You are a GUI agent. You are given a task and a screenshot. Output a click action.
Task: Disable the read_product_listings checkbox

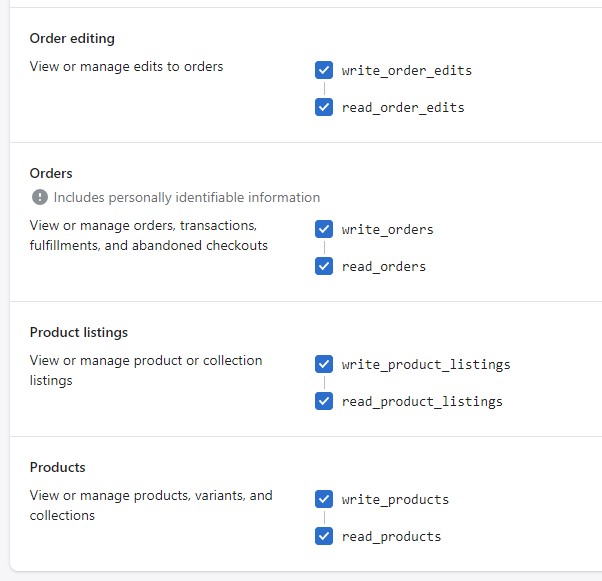tap(324, 401)
